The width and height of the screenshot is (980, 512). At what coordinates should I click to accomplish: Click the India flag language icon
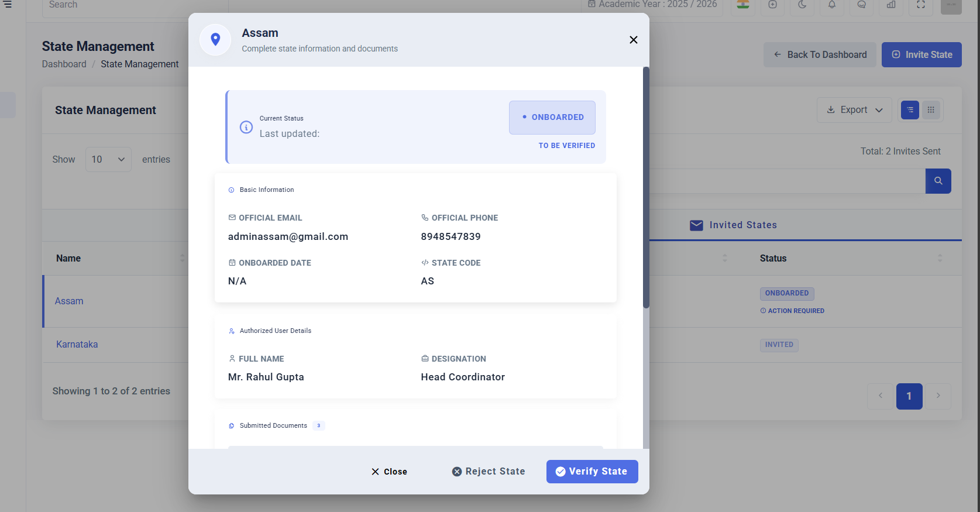(x=743, y=5)
